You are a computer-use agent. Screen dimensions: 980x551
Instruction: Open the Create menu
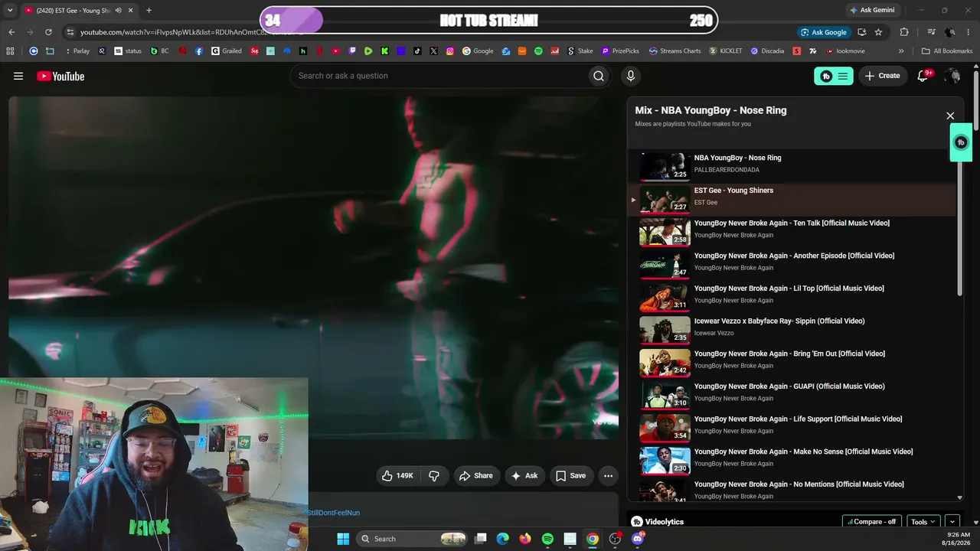883,76
